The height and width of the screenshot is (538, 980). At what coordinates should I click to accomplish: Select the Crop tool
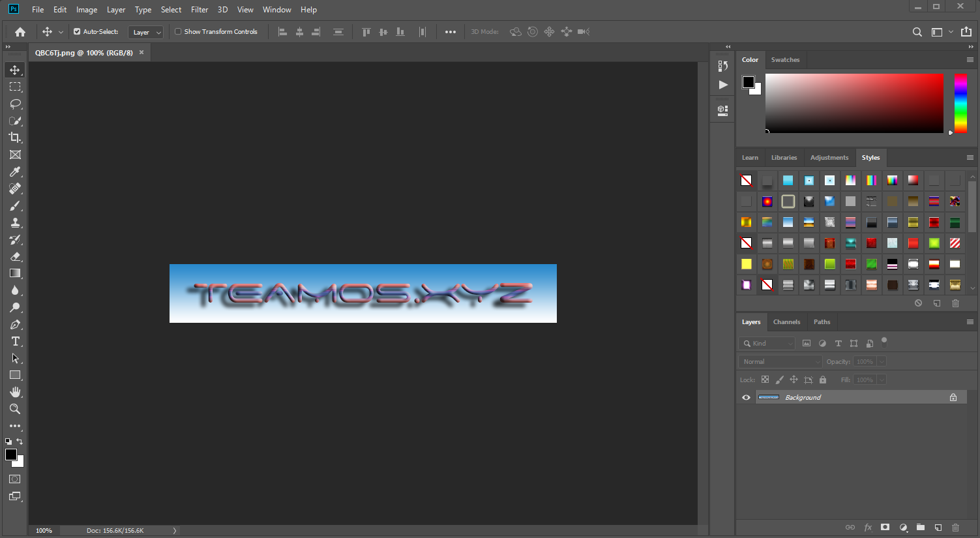(15, 138)
